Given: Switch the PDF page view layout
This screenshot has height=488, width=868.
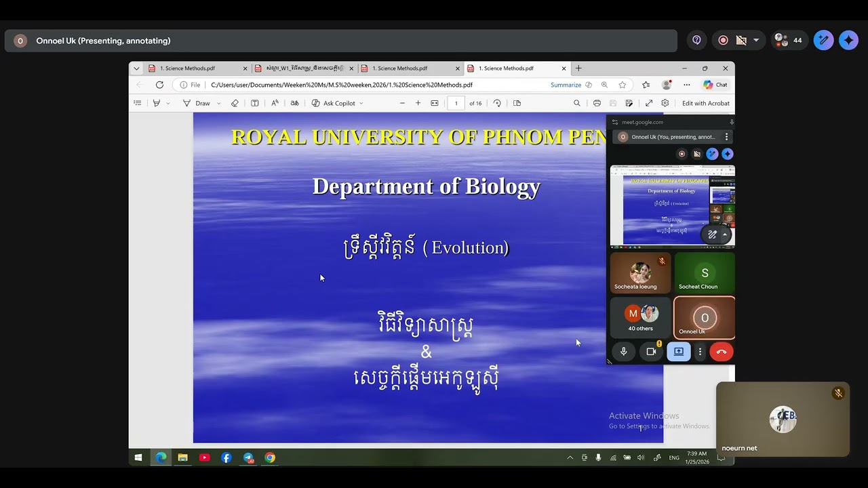Looking at the screenshot, I should (x=517, y=103).
